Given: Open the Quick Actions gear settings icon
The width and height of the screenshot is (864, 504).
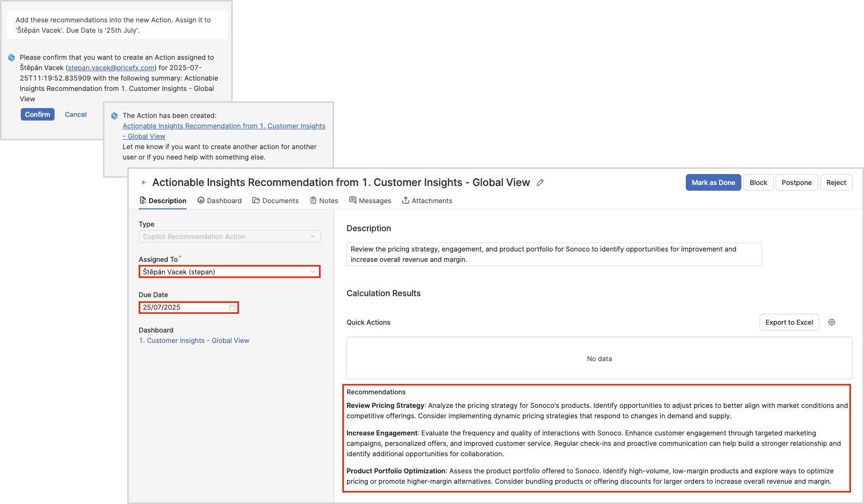Looking at the screenshot, I should coord(832,323).
